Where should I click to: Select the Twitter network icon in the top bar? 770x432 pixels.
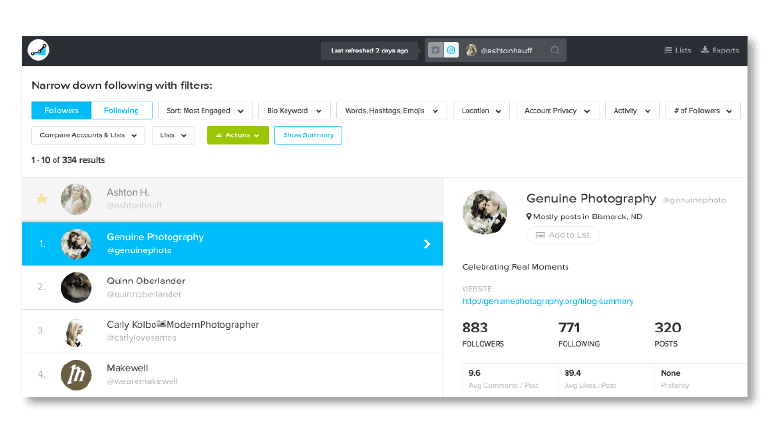435,50
